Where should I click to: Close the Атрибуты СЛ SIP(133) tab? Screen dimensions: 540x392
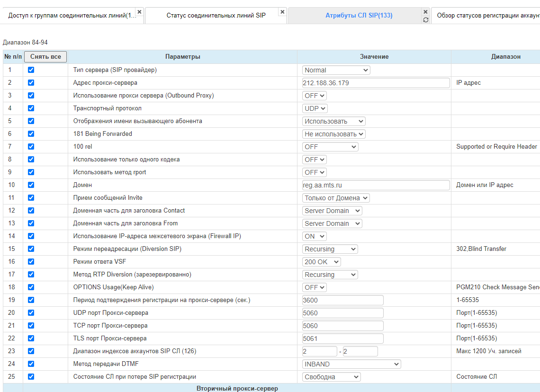[425, 12]
